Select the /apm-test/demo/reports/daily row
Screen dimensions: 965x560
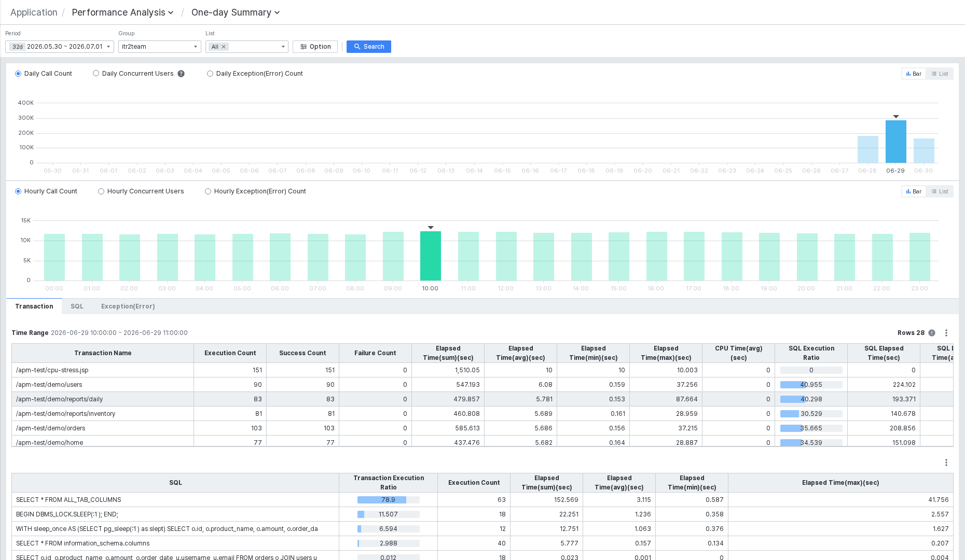(482, 399)
